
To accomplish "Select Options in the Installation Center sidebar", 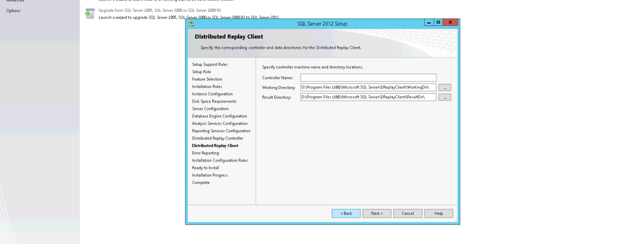I will pyautogui.click(x=13, y=11).
